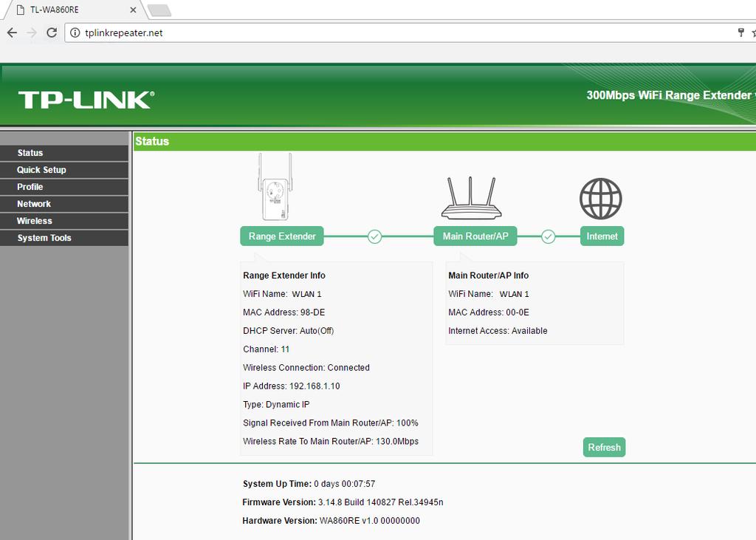Click the Hardware Version line
Image resolution: width=756 pixels, height=540 pixels.
point(331,521)
